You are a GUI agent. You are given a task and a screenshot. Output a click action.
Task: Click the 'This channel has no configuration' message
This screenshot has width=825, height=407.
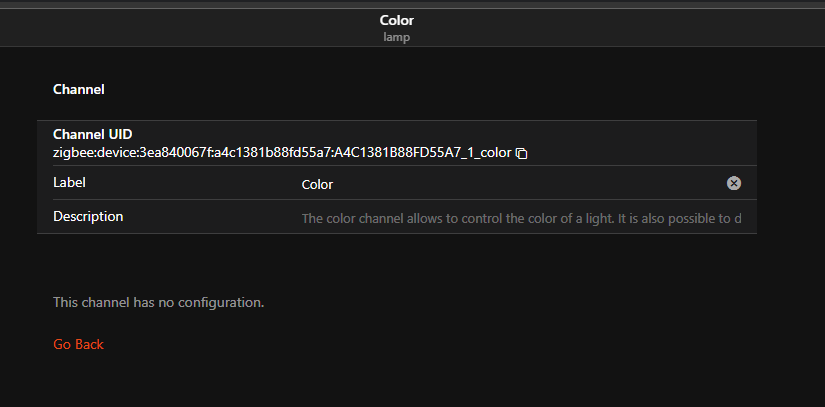click(158, 303)
